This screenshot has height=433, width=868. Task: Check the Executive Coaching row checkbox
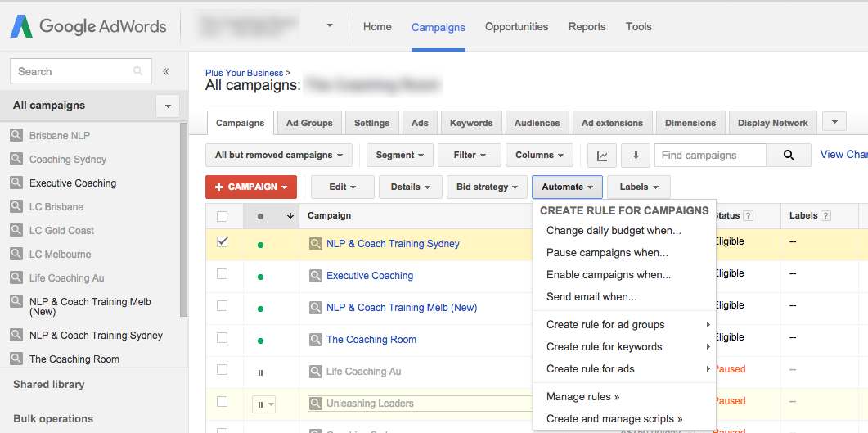click(x=222, y=273)
